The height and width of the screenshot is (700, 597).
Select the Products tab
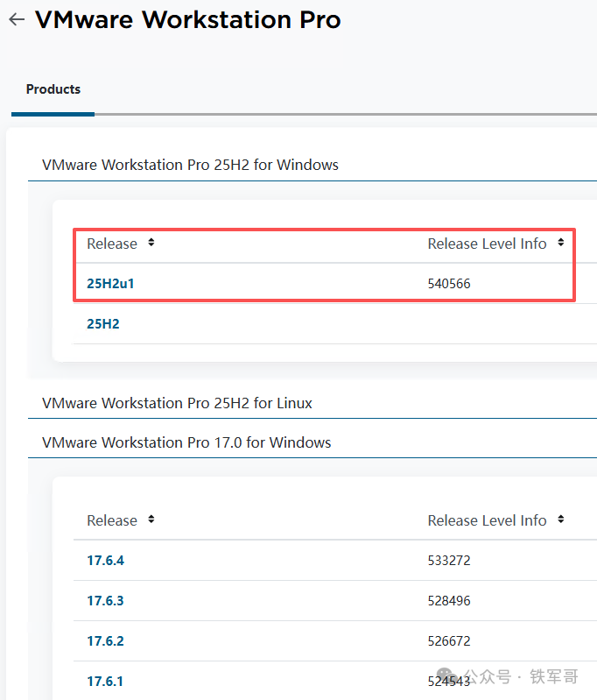click(53, 89)
